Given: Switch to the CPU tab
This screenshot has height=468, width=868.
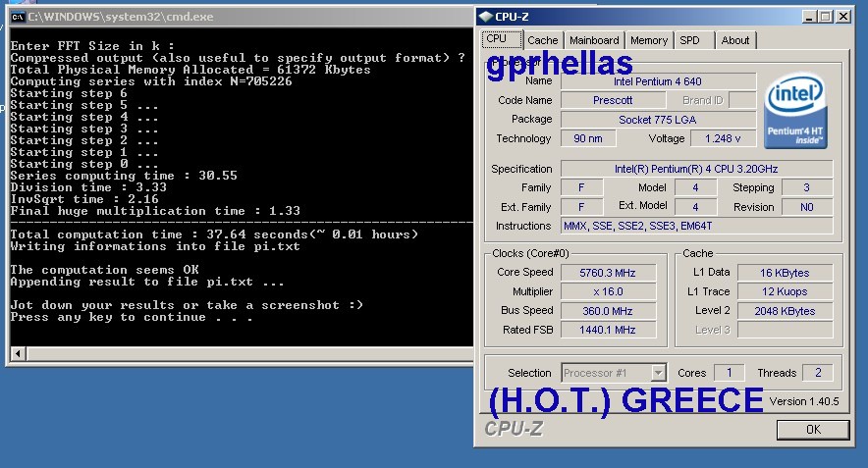Looking at the screenshot, I should (502, 39).
